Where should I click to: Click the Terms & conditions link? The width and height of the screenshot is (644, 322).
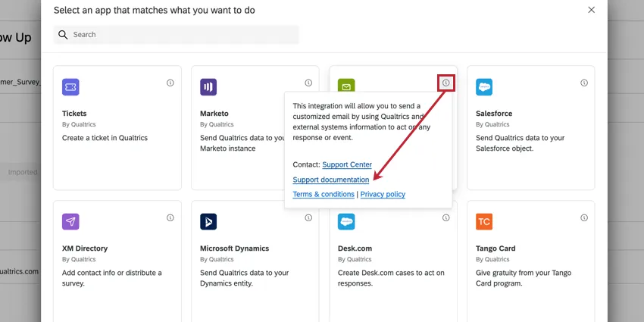(324, 194)
